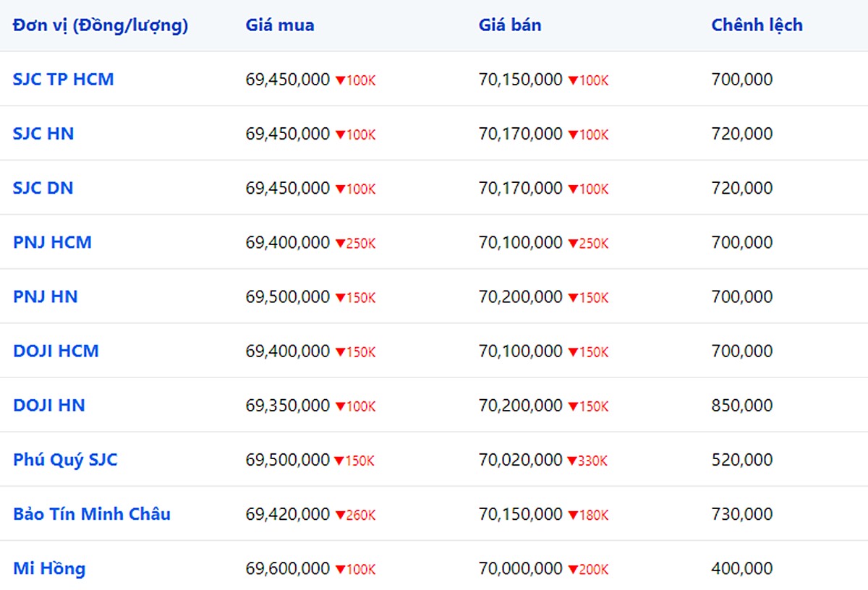Click PNJ HN sell price 150K drop indicator
The height and width of the screenshot is (590, 868).
coord(587,298)
